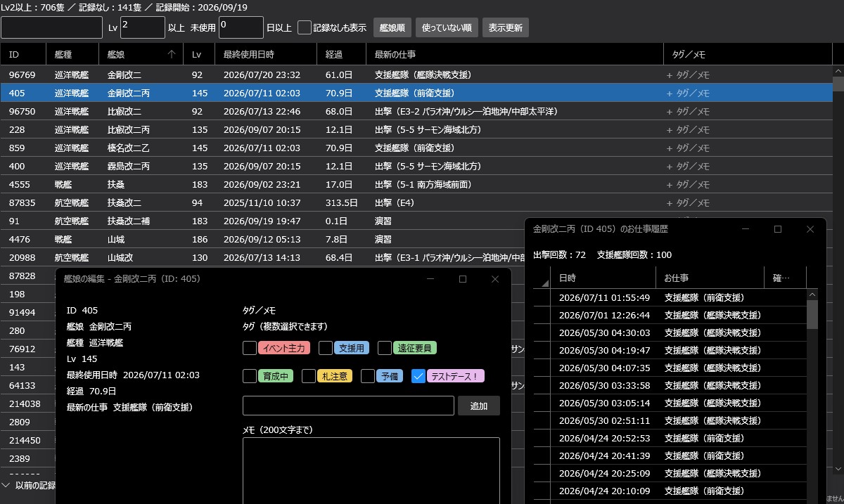
Task: Minimize the お仕事履歴 history window
Action: click(746, 229)
